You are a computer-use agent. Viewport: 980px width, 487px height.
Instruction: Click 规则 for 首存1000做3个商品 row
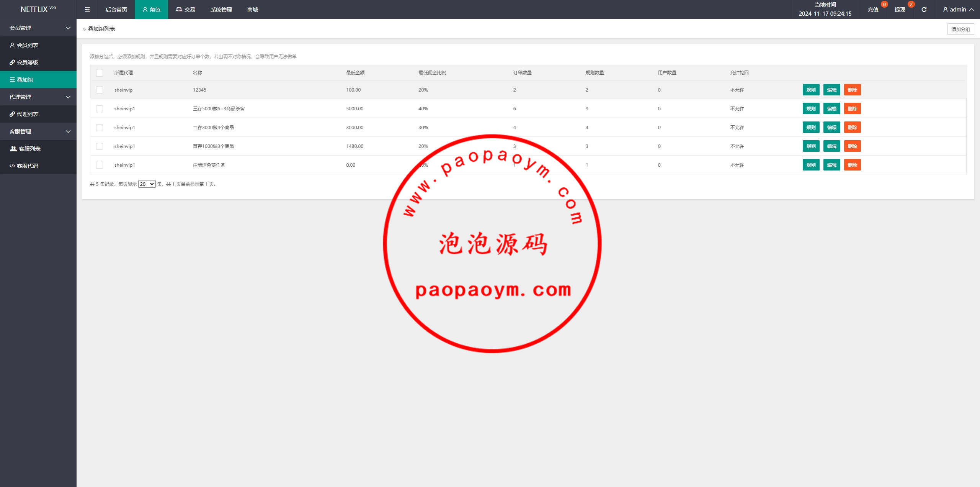point(811,146)
